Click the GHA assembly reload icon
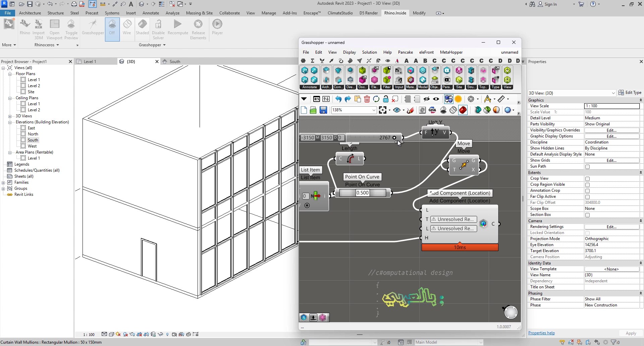644x346 pixels. point(432,110)
